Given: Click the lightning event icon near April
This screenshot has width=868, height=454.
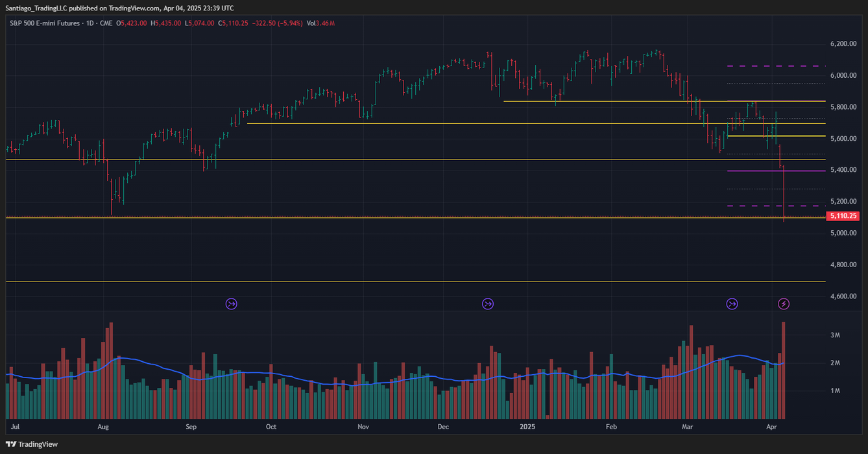Looking at the screenshot, I should (785, 304).
